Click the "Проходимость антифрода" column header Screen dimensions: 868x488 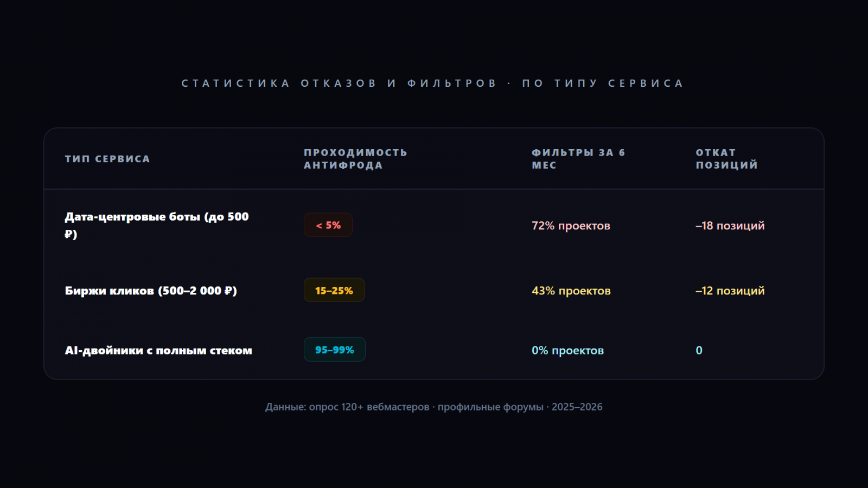(x=355, y=159)
